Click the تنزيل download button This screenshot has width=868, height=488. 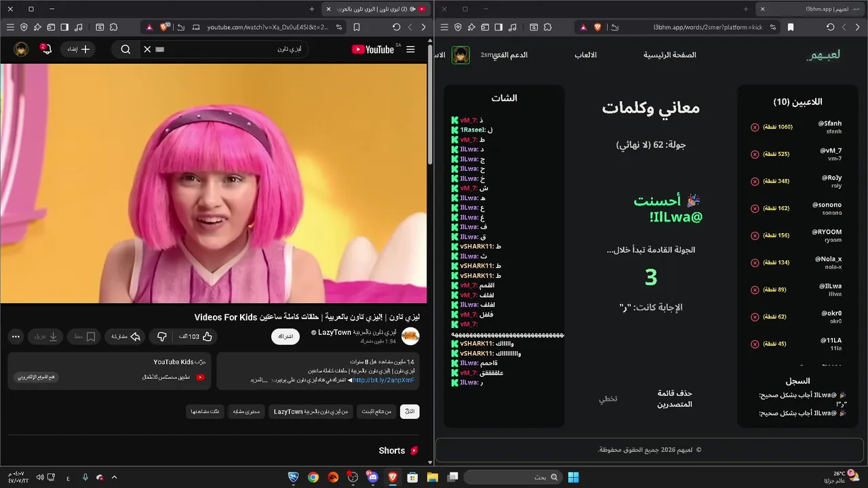tap(46, 336)
